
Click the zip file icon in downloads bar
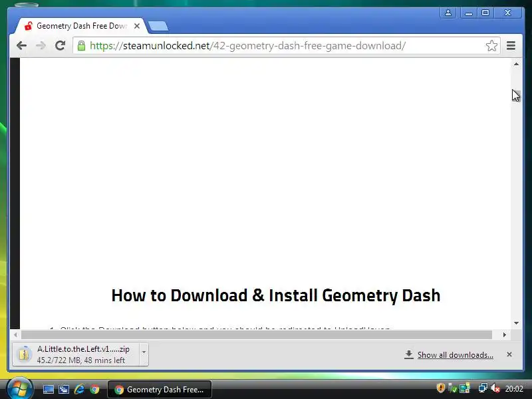pos(24,354)
